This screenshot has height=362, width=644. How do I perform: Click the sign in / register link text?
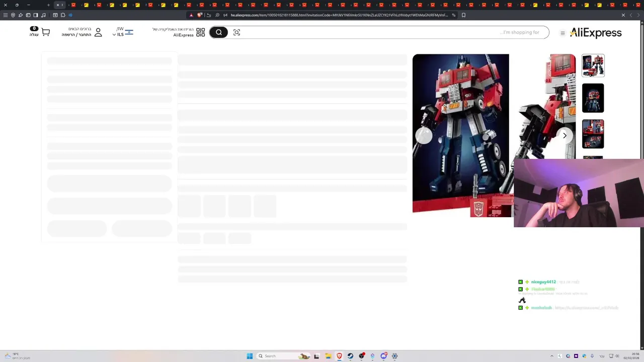click(76, 35)
